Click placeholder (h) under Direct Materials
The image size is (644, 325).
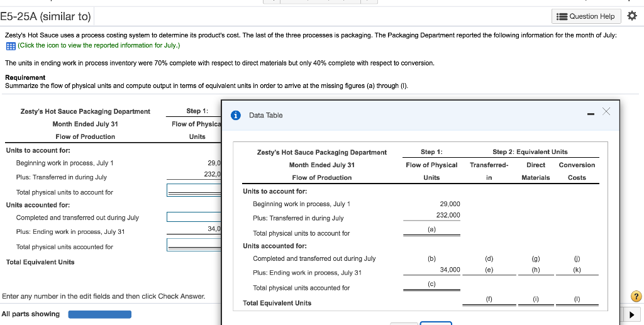[x=536, y=270]
